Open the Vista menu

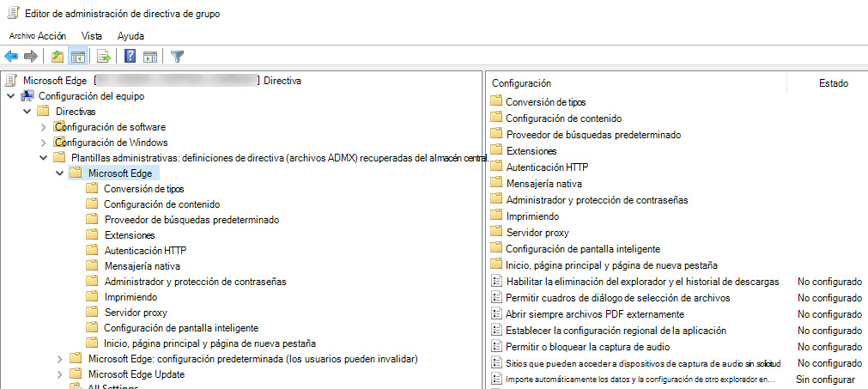(x=91, y=36)
